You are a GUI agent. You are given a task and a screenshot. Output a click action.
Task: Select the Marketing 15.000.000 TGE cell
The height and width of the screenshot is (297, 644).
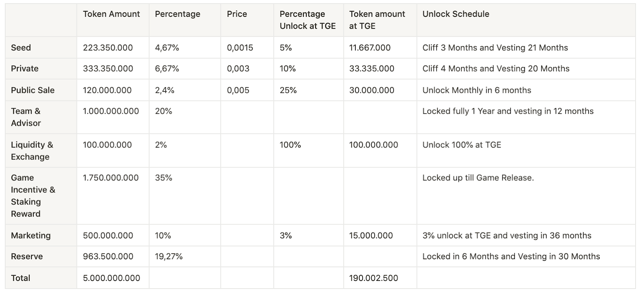pyautogui.click(x=371, y=236)
